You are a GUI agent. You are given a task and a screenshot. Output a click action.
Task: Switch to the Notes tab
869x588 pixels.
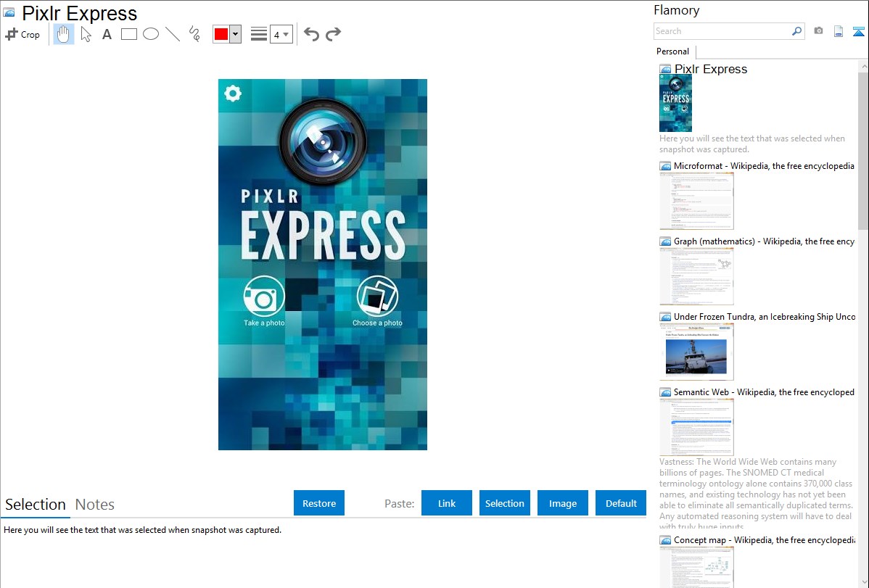pos(95,505)
